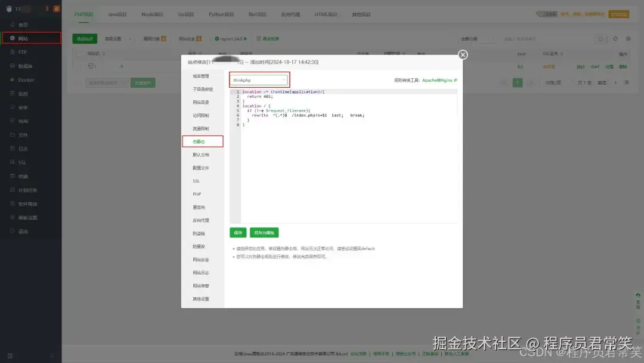644x363 pixels.
Task: Click the 另存为模板 save-as-template button
Action: [x=264, y=232]
